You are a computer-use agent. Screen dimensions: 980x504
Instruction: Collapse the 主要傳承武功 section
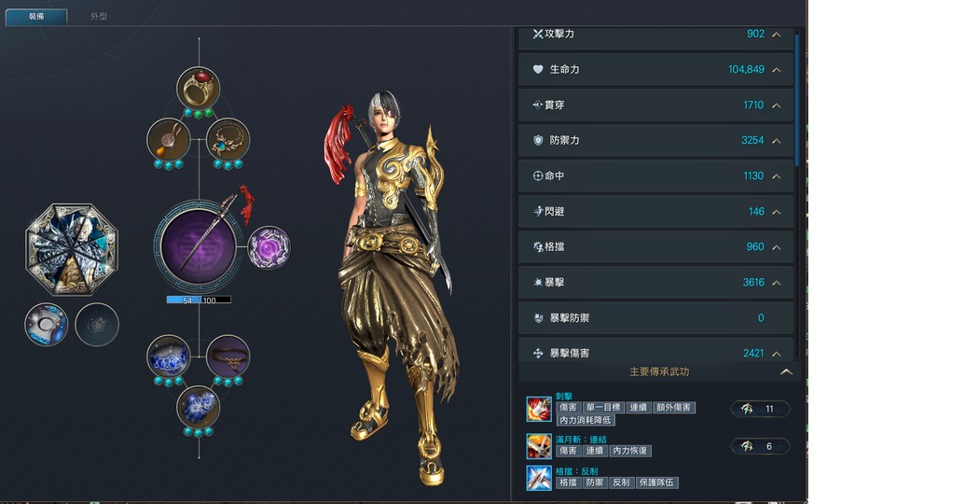click(x=786, y=371)
